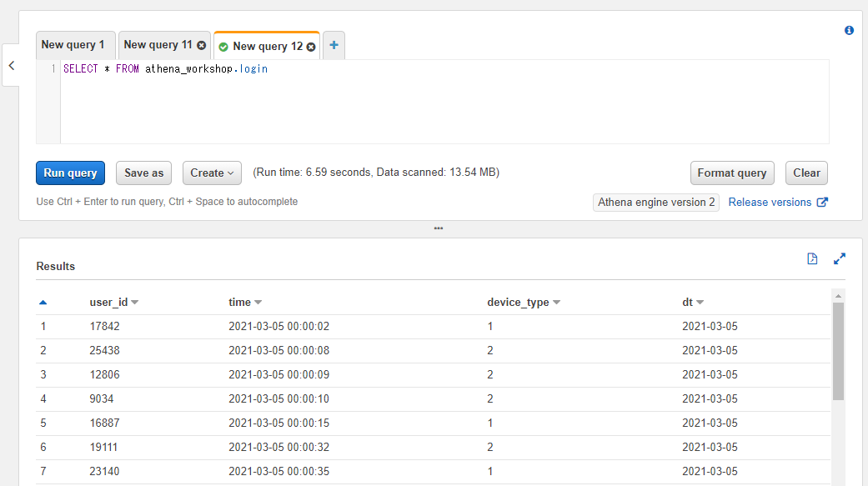Close the New query 11 tab
Image resolution: width=868 pixels, height=486 pixels.
coord(202,45)
